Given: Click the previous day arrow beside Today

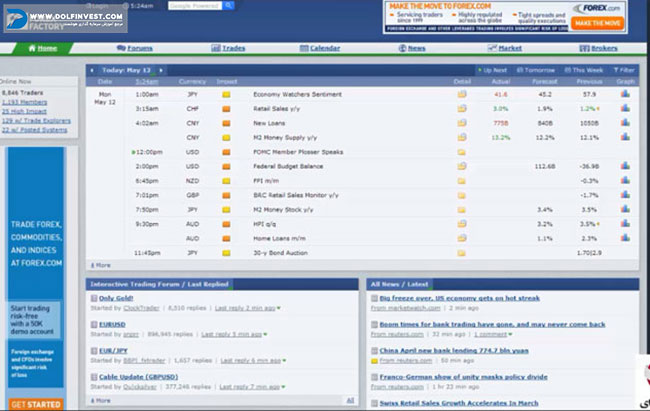Looking at the screenshot, I should (x=92, y=70).
